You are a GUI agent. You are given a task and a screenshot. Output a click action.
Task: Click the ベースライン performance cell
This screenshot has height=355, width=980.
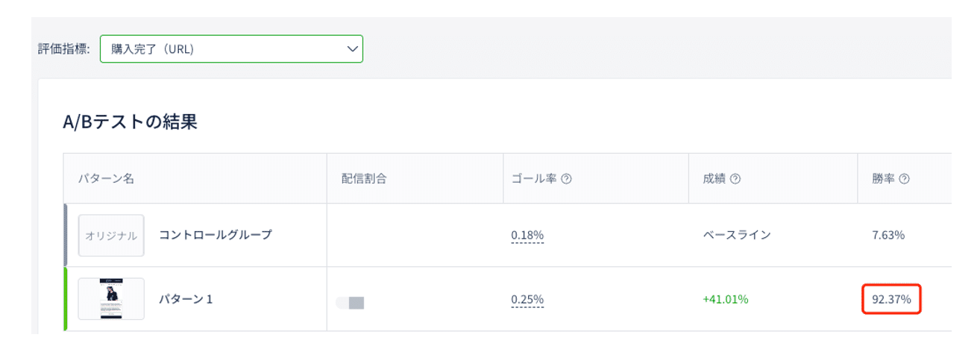point(736,236)
